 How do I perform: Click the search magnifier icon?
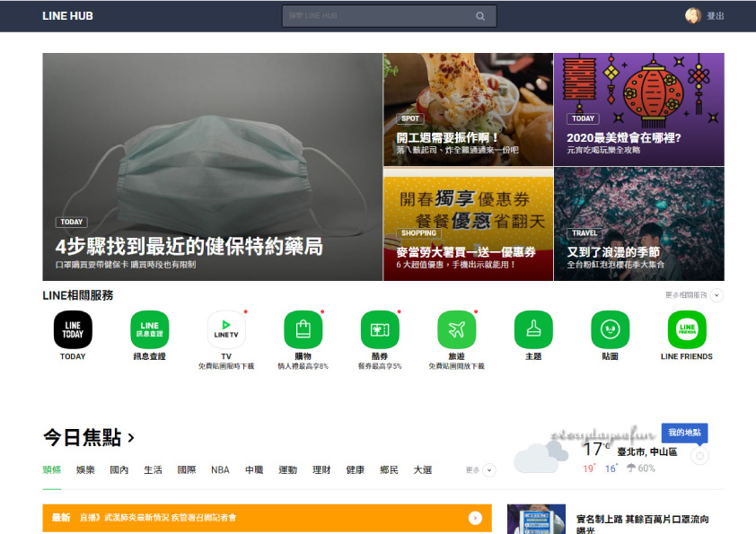pos(480,16)
